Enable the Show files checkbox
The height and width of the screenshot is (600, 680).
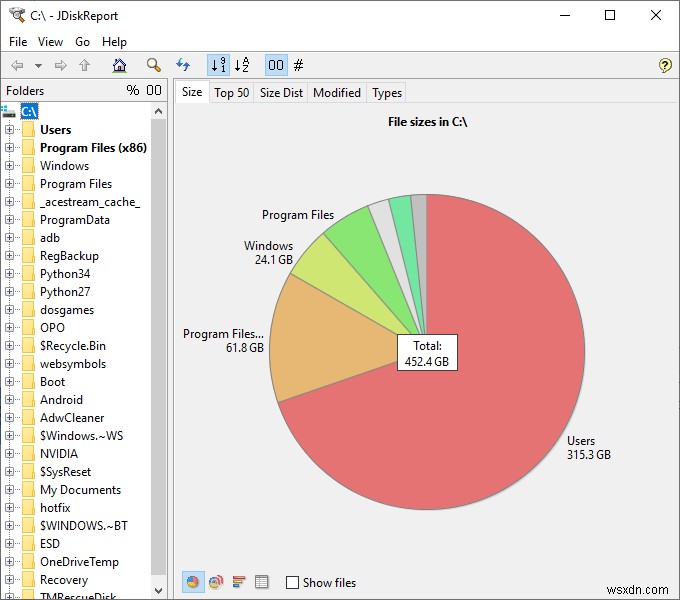(x=292, y=582)
